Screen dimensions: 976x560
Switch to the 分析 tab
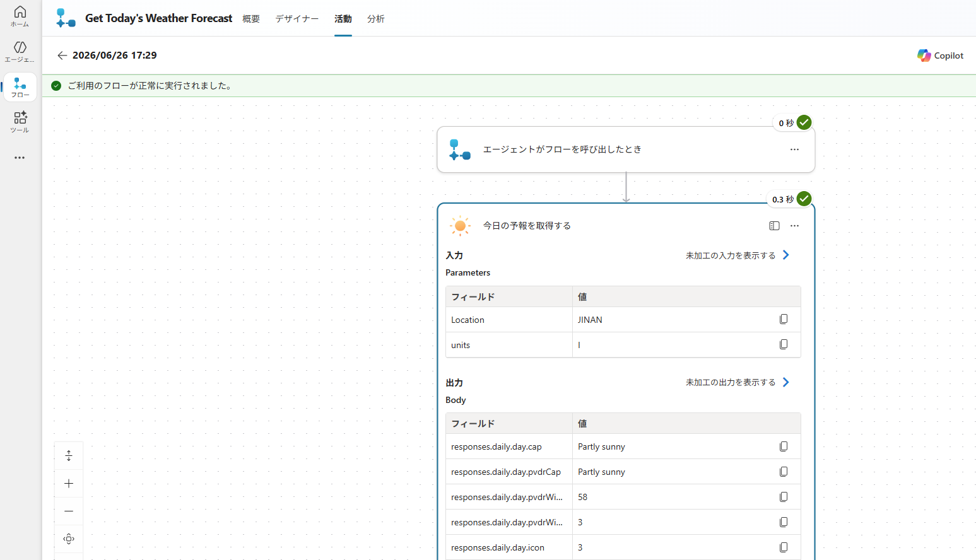376,19
